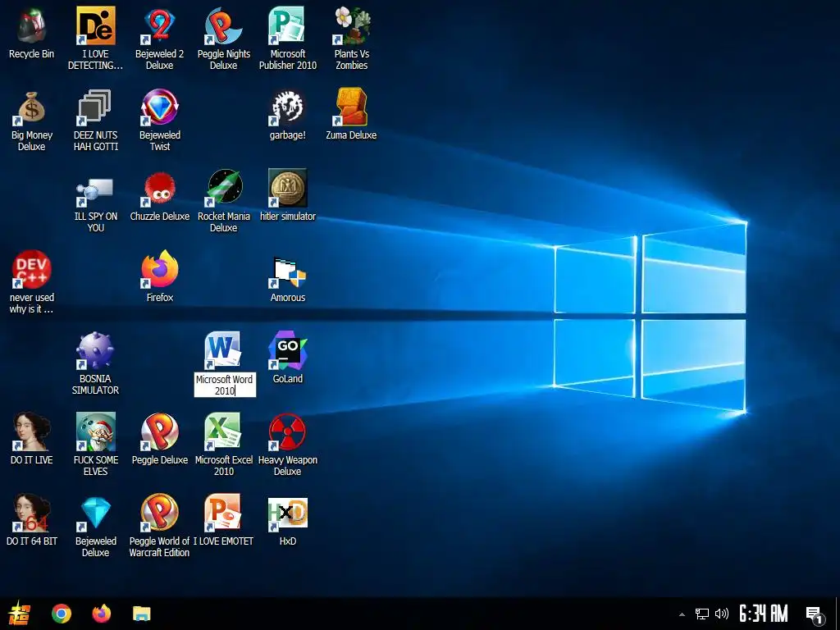Click 'FUCK SOME ELVES' elf icon
This screenshot has width=840, height=630.
point(95,431)
